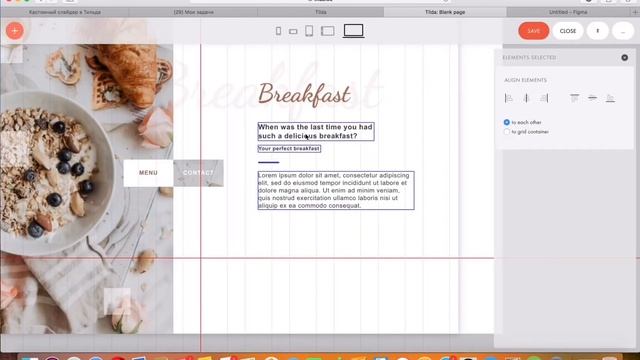
Task: Open the 'Tilda: Blank page' browser tab
Action: [445, 12]
